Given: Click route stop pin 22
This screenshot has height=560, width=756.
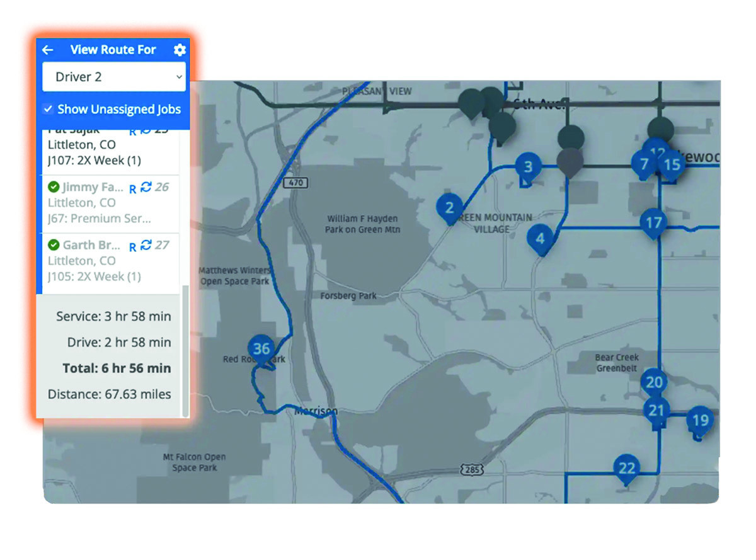Looking at the screenshot, I should pyautogui.click(x=626, y=468).
